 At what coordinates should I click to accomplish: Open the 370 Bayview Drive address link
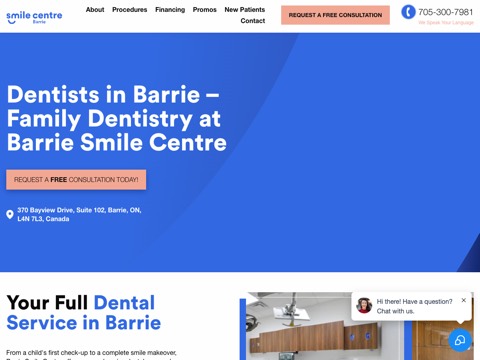(79, 214)
